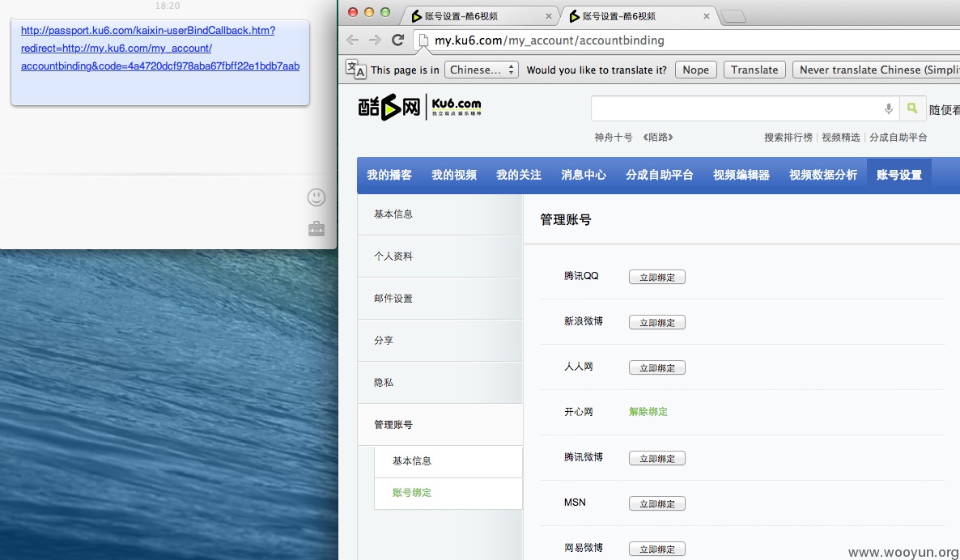
Task: Select 隐私 in sidebar
Action: click(x=440, y=383)
